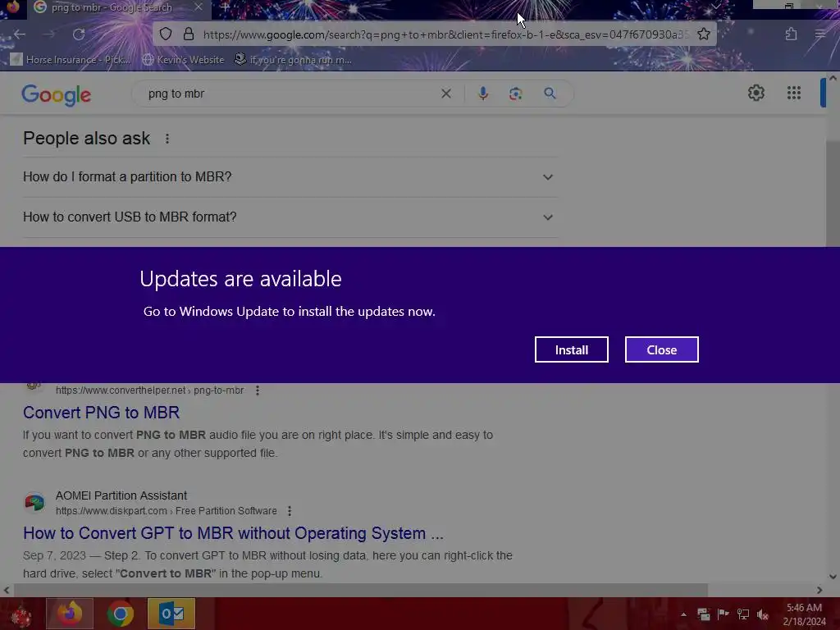The image size is (840, 630).
Task: Click the horizontal scrollbar at page bottom
Action: coord(361,590)
